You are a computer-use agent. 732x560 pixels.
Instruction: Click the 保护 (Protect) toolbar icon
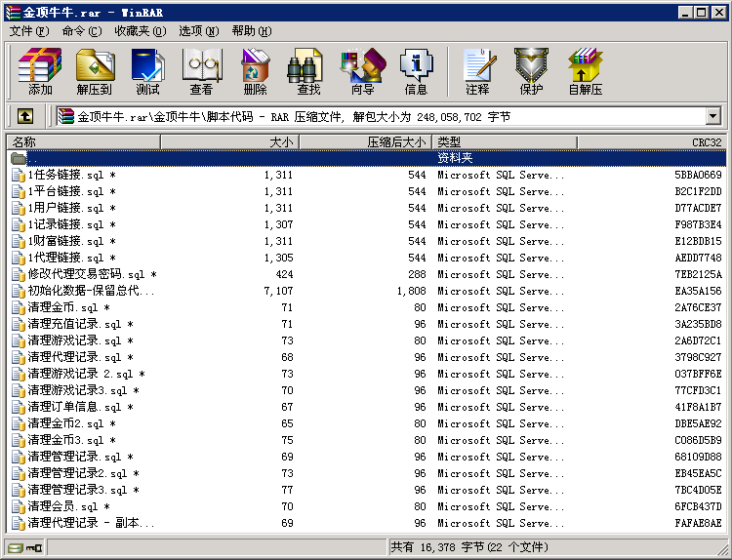(x=531, y=71)
